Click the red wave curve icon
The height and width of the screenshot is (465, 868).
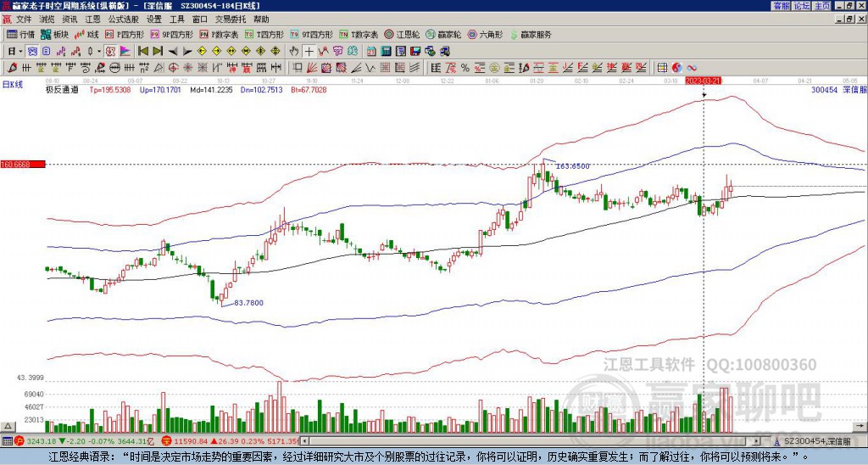pos(692,68)
